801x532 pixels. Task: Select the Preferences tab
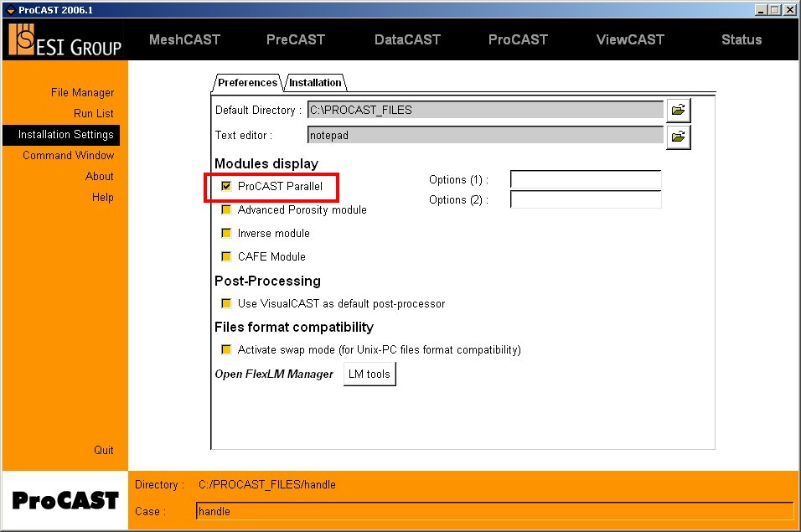click(x=247, y=83)
